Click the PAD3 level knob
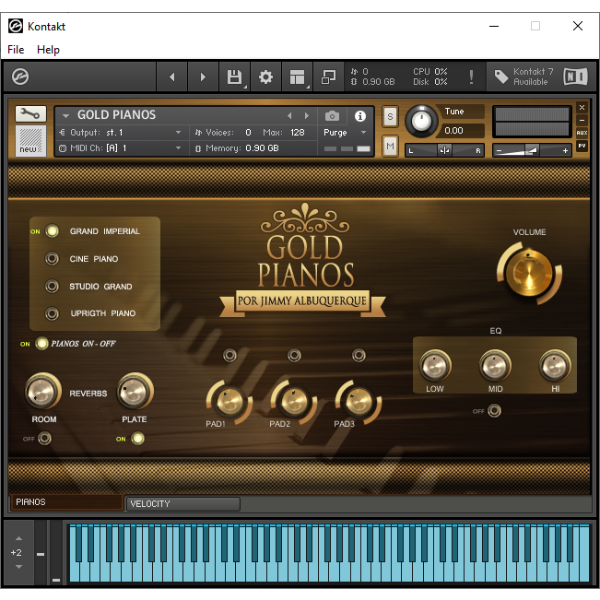This screenshot has width=600, height=600. [x=359, y=402]
